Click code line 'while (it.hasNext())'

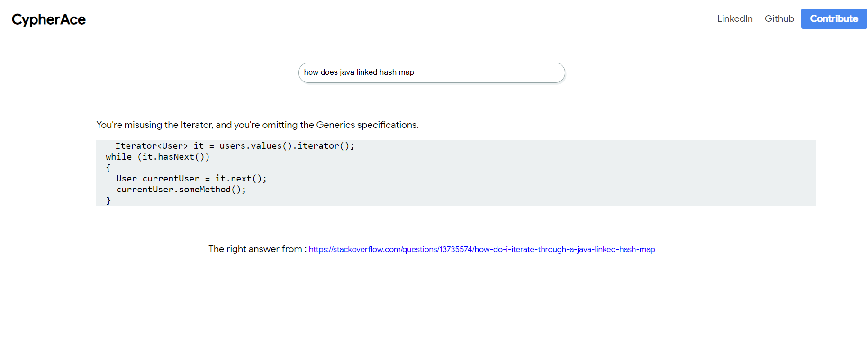(157, 157)
